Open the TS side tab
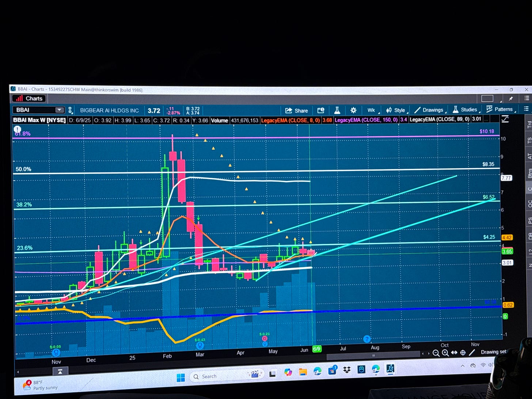This screenshot has width=532, height=399. click(x=529, y=140)
